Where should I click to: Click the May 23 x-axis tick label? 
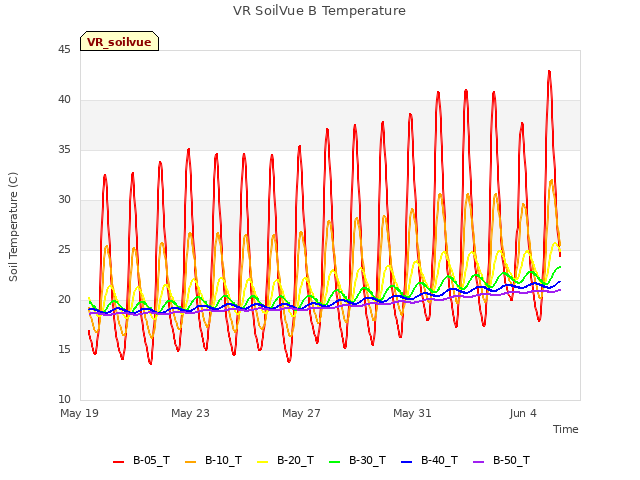coord(190,413)
